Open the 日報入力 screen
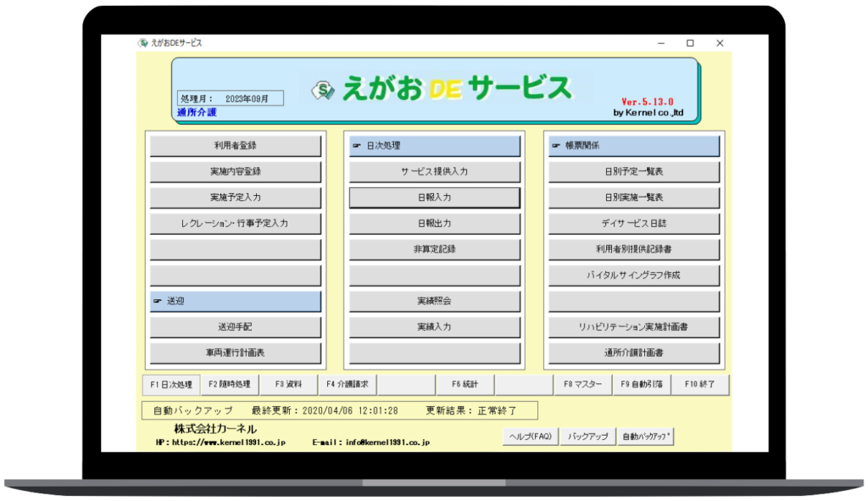Screen dimensions: 868x501 434,198
